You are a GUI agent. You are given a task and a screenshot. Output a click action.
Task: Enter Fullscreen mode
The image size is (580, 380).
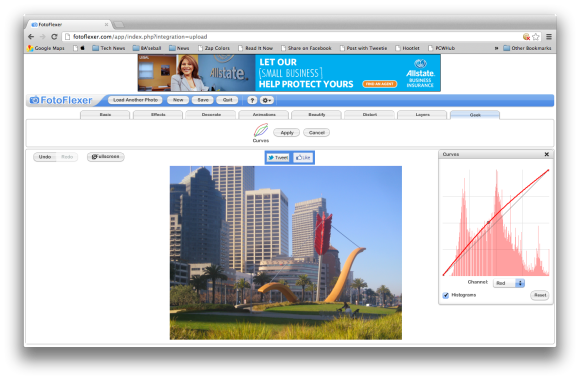[105, 157]
